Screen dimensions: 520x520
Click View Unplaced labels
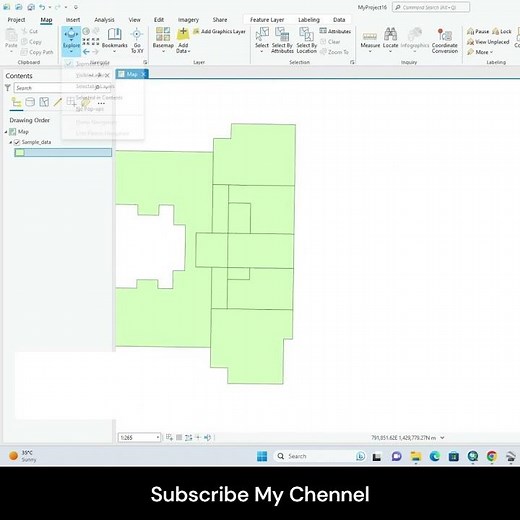(488, 42)
